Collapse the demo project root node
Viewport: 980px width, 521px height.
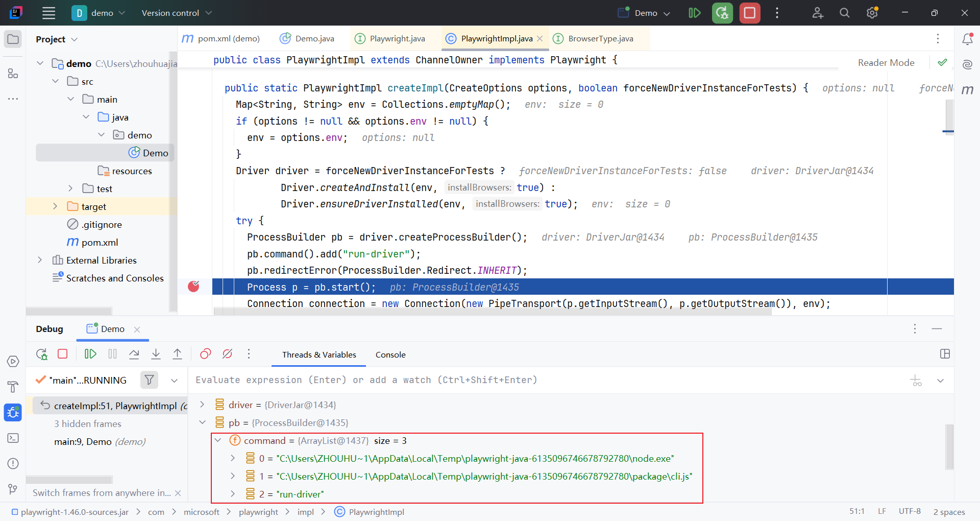pos(40,63)
